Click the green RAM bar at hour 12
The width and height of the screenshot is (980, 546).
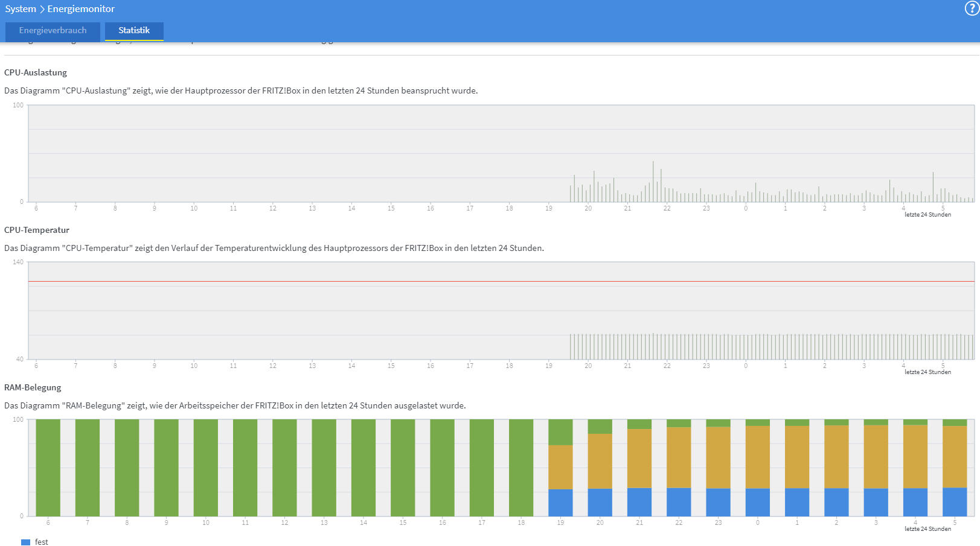coord(284,468)
